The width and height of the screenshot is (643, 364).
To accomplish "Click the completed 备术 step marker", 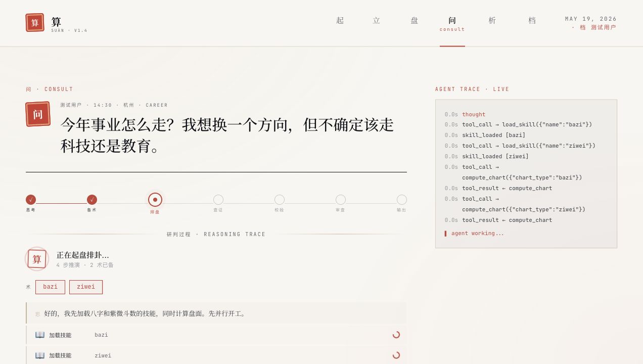I will point(92,200).
